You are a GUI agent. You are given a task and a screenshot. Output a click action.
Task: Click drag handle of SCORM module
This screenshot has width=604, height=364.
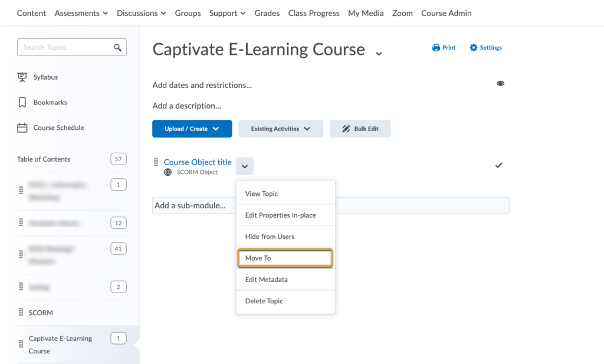[x=21, y=313]
